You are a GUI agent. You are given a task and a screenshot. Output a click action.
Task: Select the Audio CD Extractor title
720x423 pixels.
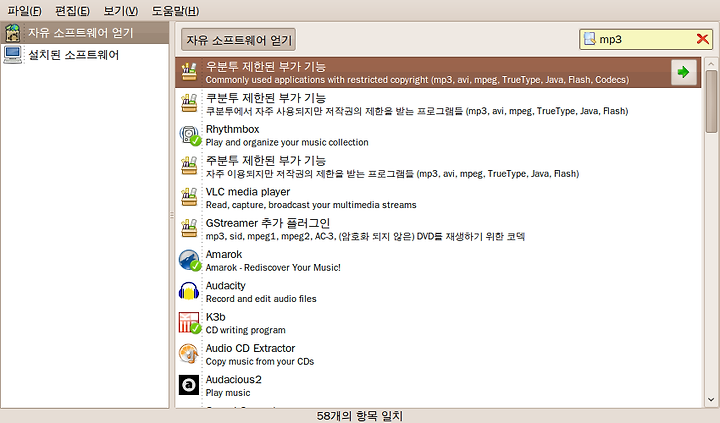250,348
